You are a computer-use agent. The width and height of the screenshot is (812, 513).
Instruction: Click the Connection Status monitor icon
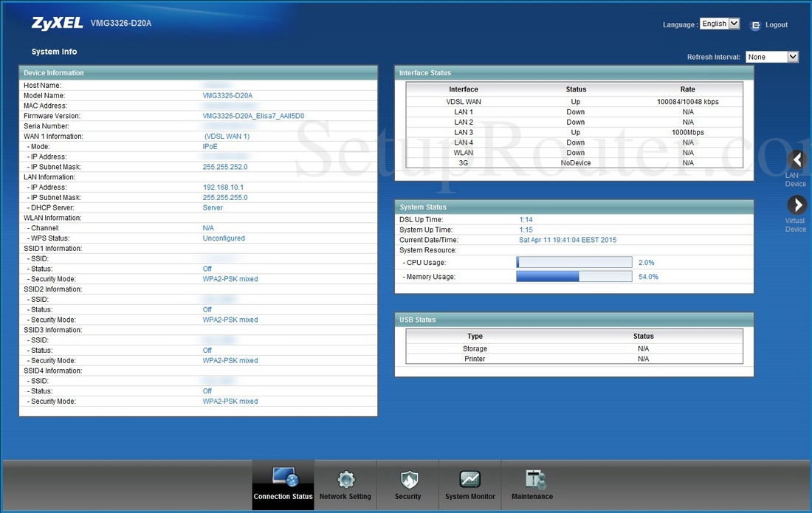click(284, 477)
